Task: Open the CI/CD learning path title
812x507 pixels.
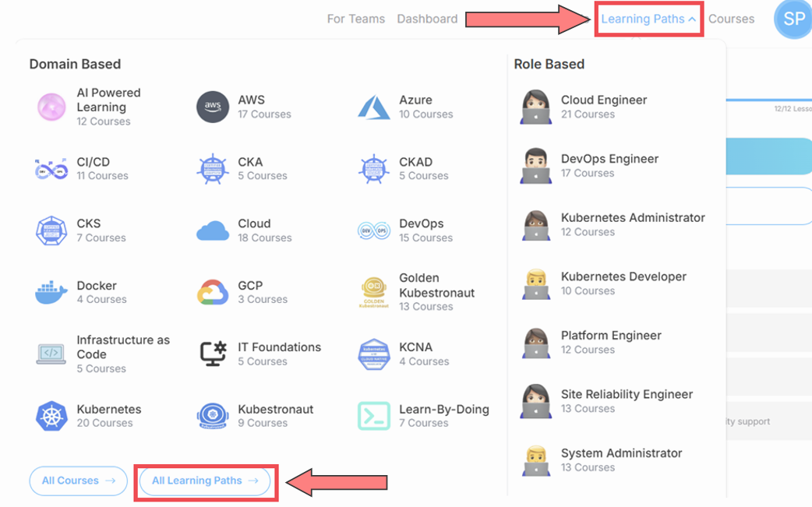Action: 94,162
